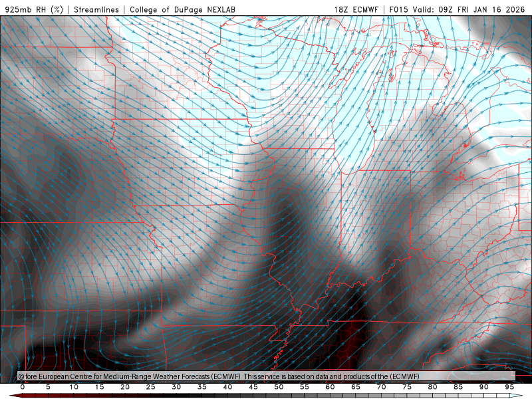
Task: Click the '55' legend value
Action: point(304,387)
